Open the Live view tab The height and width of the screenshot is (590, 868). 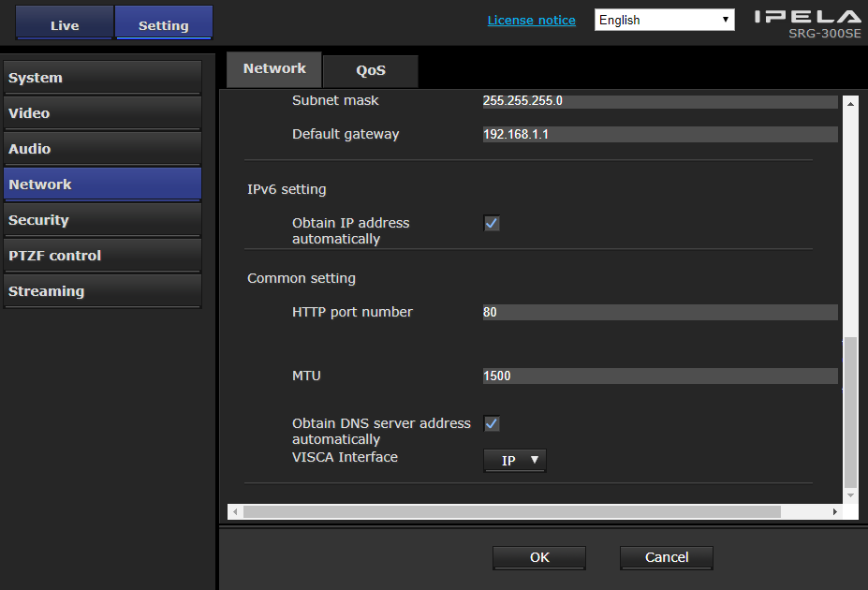coord(65,25)
